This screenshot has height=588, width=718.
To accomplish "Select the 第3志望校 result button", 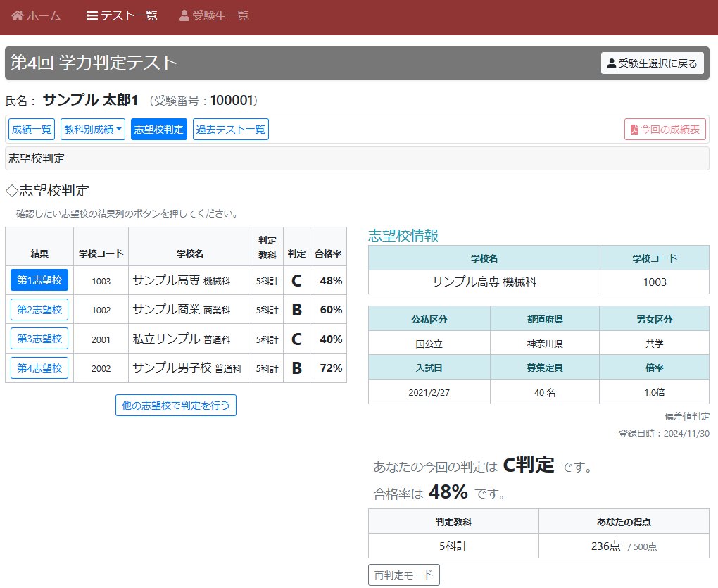I will pyautogui.click(x=39, y=339).
